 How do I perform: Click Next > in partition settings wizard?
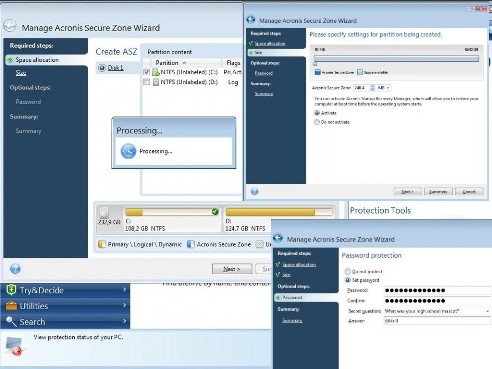click(x=407, y=192)
